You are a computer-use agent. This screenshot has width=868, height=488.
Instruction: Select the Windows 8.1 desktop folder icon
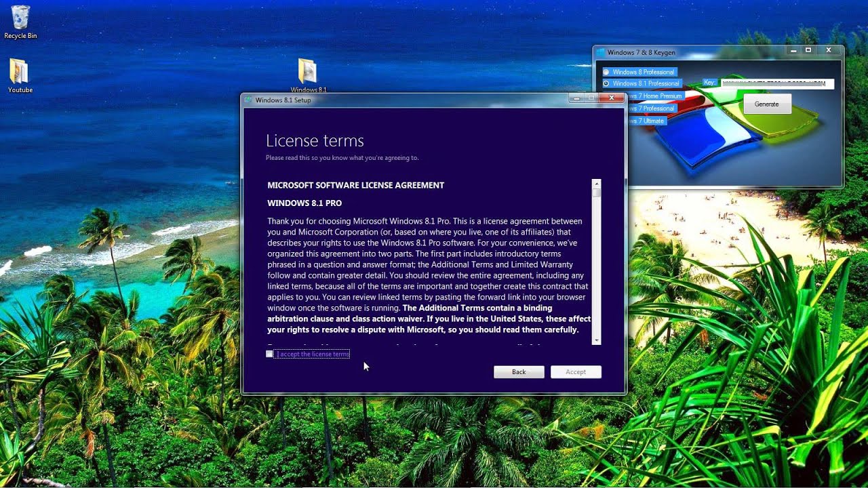coord(308,75)
